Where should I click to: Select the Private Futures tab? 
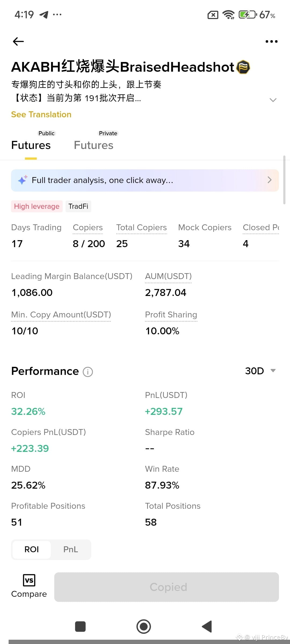94,142
